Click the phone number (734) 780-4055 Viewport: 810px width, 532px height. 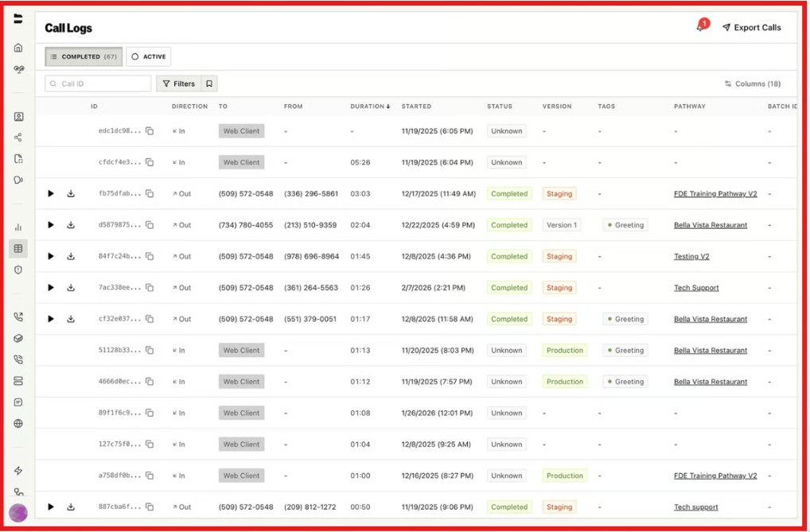click(246, 225)
